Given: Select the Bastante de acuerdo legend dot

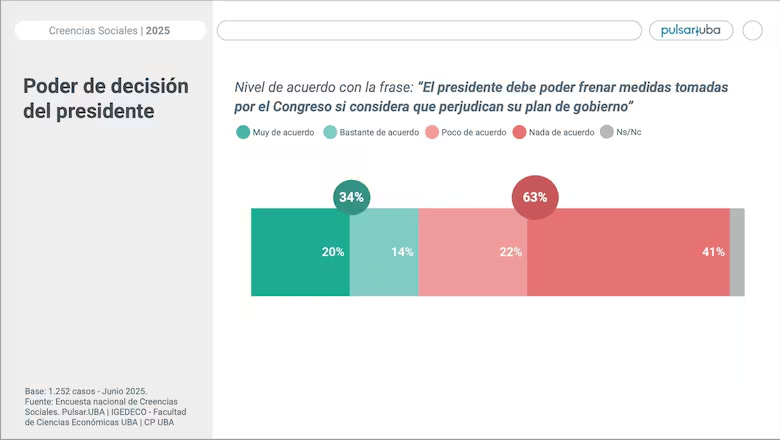Looking at the screenshot, I should click(330, 132).
